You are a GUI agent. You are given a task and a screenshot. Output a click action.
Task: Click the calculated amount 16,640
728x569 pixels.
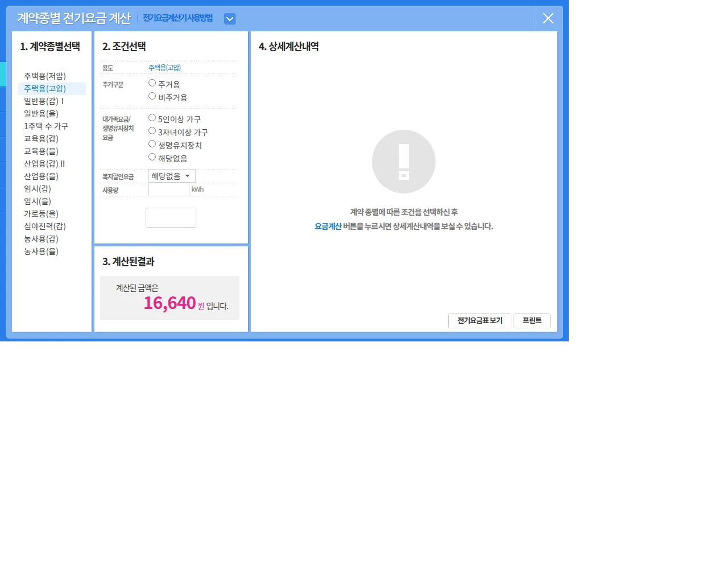point(169,303)
